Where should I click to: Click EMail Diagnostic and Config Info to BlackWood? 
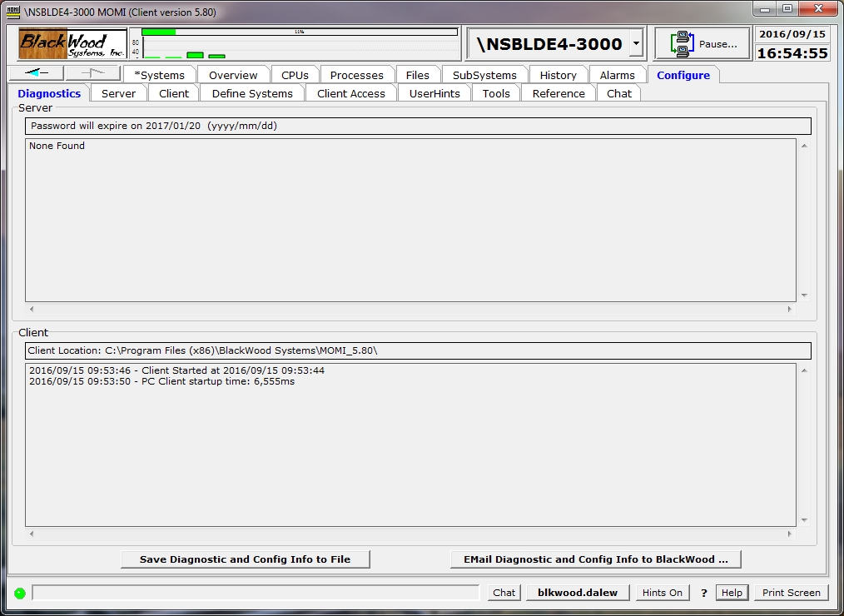(595, 559)
